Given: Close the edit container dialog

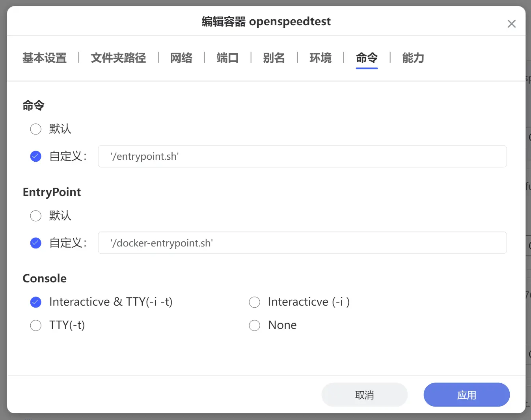Looking at the screenshot, I should pos(511,24).
